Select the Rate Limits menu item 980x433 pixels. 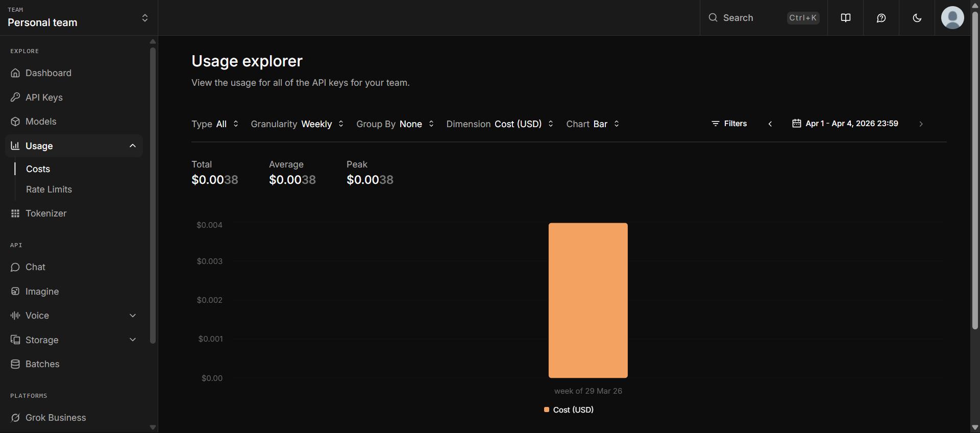pos(49,189)
